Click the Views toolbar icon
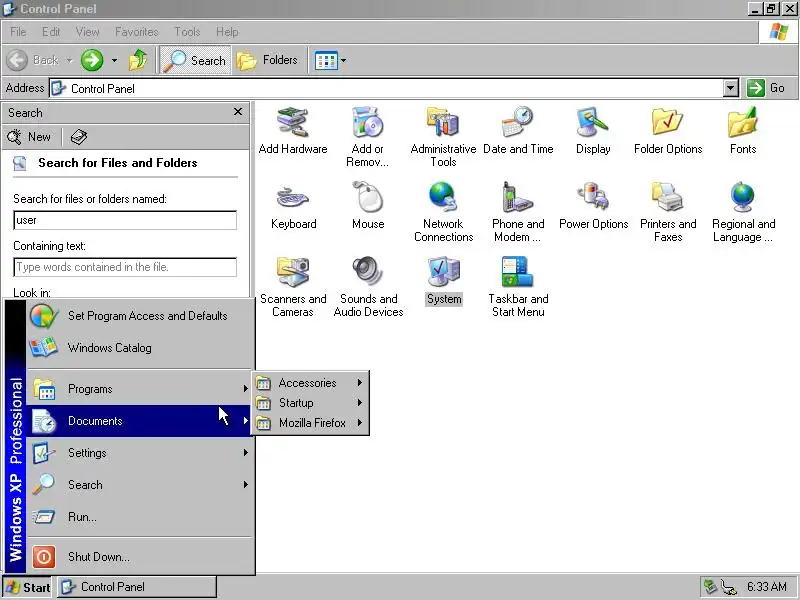This screenshot has width=800, height=600. 326,60
